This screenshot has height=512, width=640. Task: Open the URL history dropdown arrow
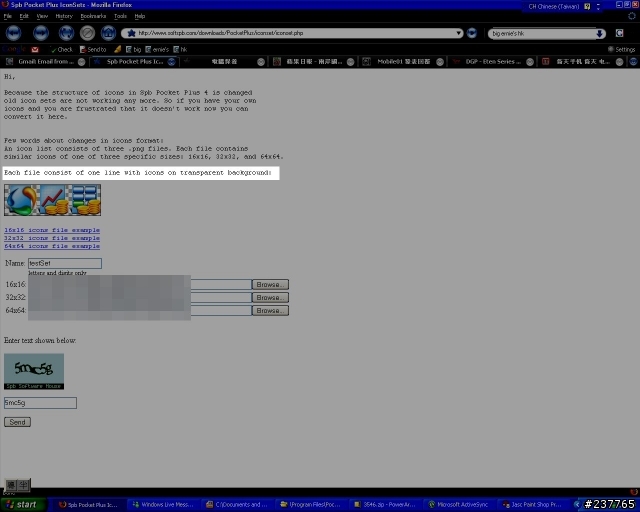(458, 33)
